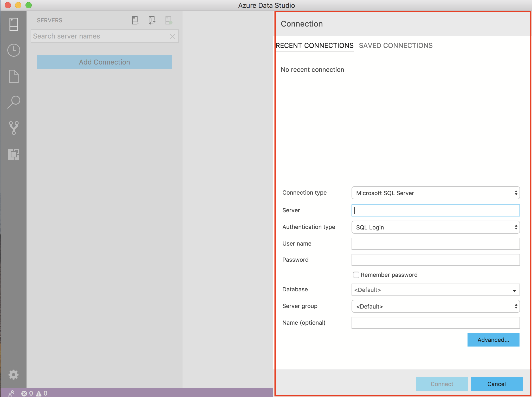
Task: Click the Cancel button
Action: point(496,384)
